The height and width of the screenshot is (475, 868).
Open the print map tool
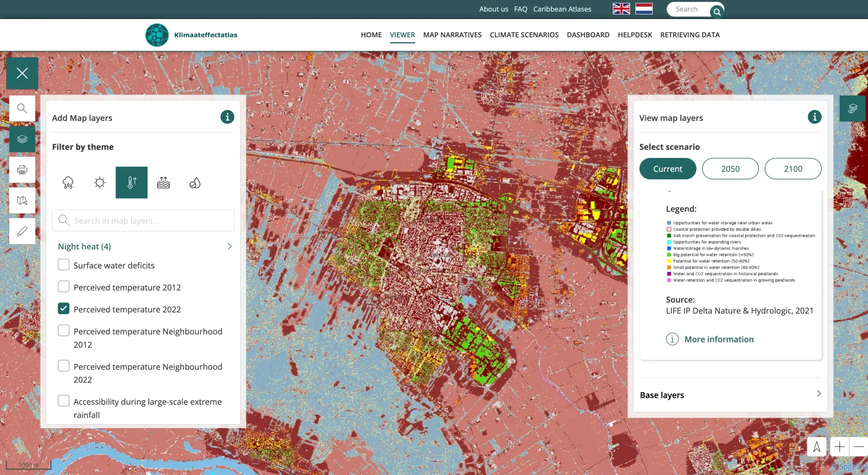point(22,170)
